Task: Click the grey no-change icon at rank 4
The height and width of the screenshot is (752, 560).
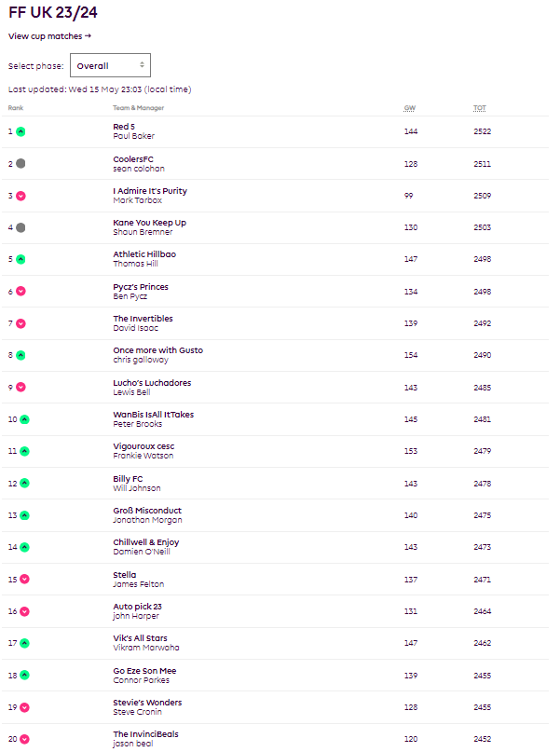Action: 20,227
